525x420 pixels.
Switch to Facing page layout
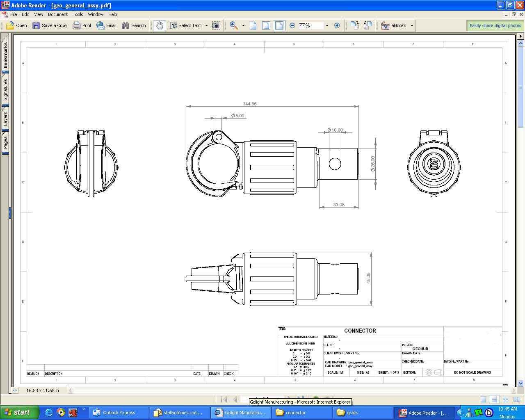pyautogui.click(x=516, y=399)
